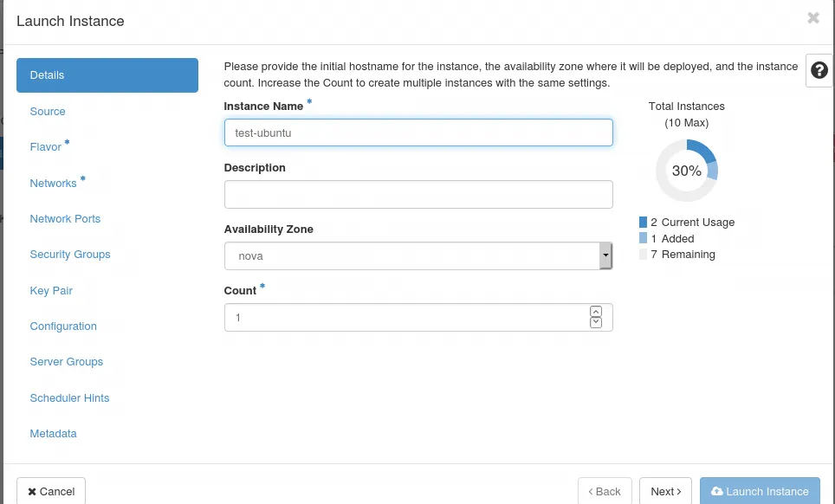Open the Metadata step

point(54,434)
